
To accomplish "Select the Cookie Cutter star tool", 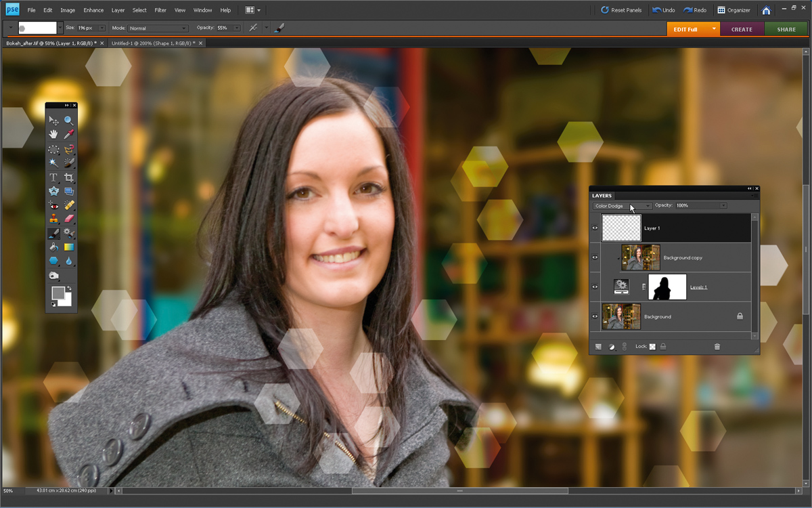I will point(53,191).
